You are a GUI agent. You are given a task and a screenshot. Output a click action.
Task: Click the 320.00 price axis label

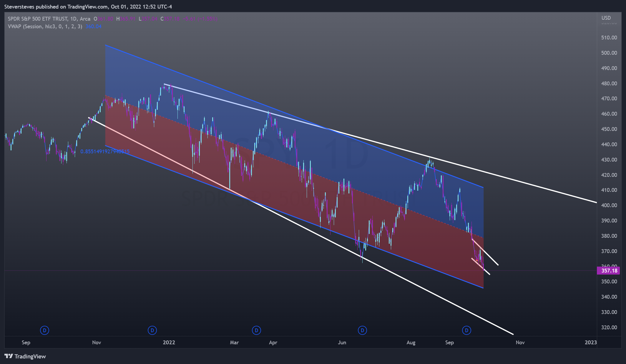tap(609, 328)
